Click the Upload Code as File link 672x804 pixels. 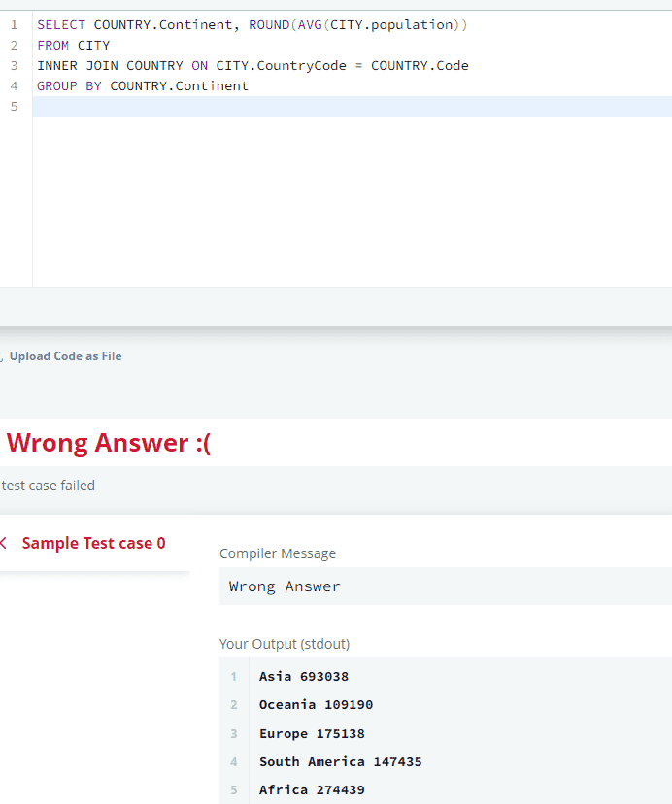click(x=66, y=356)
